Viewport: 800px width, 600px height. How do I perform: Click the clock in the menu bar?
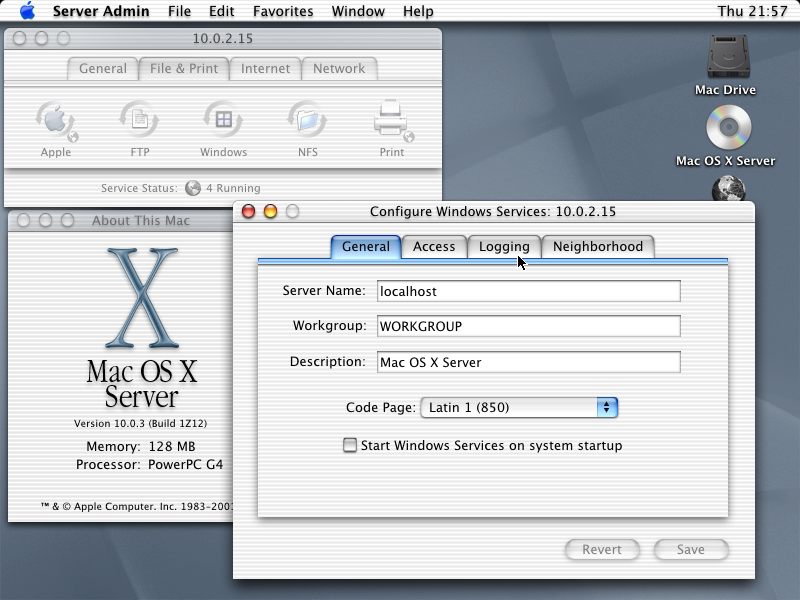click(x=753, y=11)
